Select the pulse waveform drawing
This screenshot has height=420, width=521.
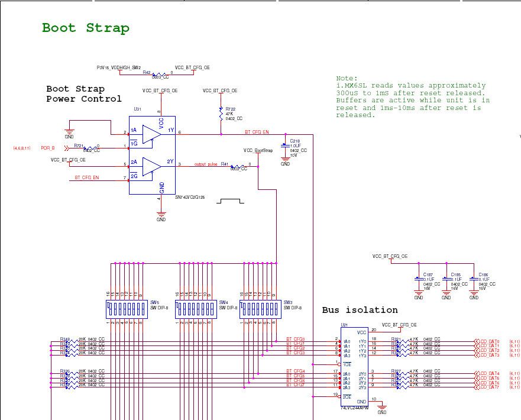[x=230, y=201]
